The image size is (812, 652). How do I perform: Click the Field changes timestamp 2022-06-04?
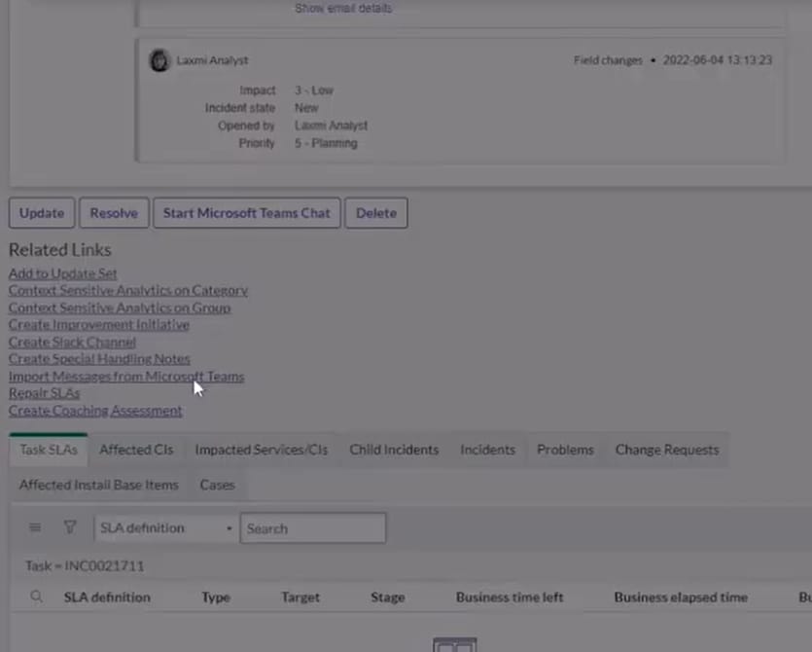click(x=718, y=60)
